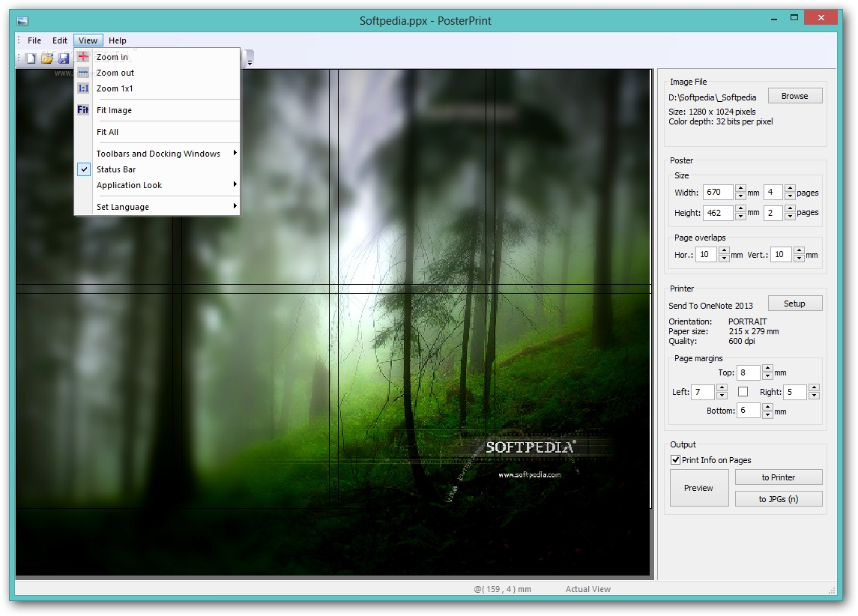Screen dimensions: 858x616
Task: Toggle the checkbox between Left and Right margins
Action: point(743,392)
